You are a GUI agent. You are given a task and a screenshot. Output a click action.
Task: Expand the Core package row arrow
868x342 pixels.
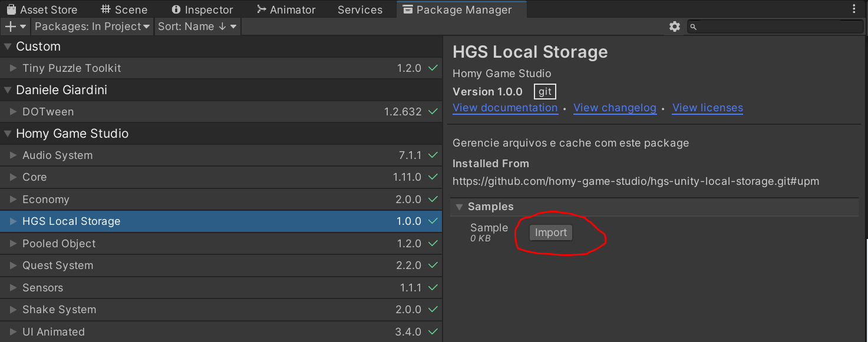click(14, 177)
